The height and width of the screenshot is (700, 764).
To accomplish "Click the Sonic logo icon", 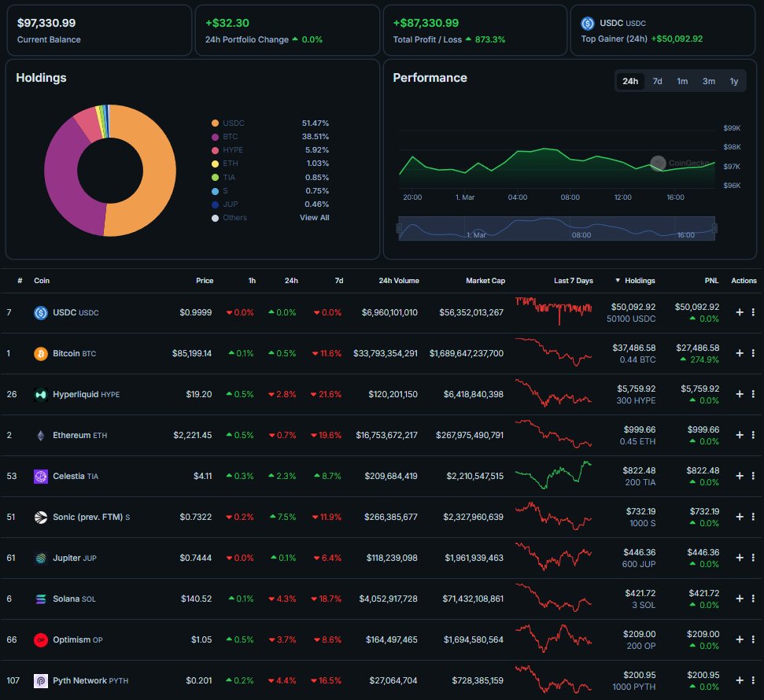I will 40,518.
